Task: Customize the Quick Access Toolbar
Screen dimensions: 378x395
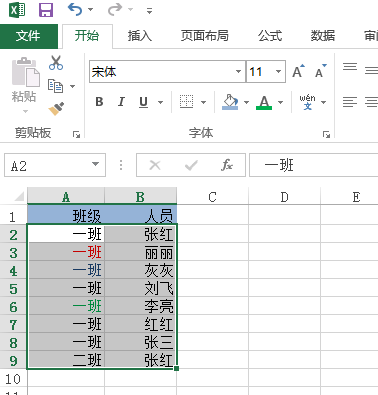Action: click(149, 11)
